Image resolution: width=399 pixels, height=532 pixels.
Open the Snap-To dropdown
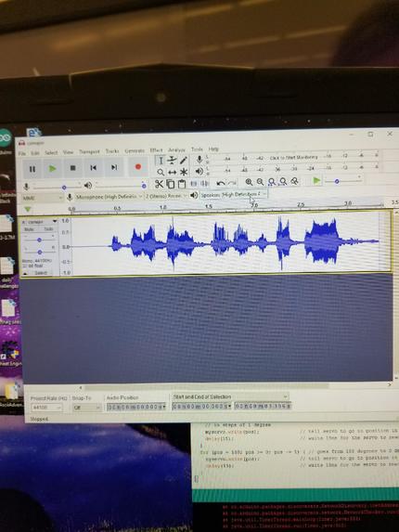coord(87,408)
